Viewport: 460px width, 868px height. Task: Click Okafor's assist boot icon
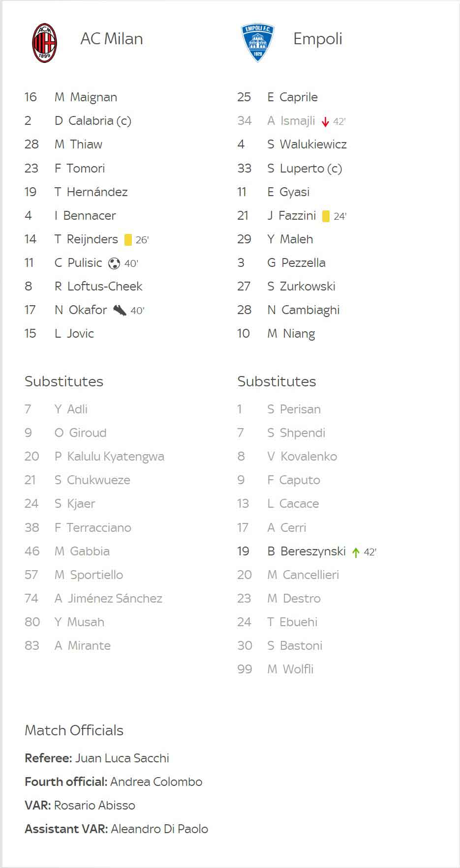120,310
